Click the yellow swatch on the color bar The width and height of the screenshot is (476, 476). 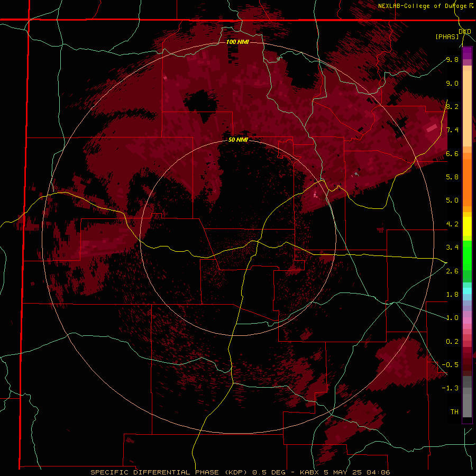[x=467, y=226]
